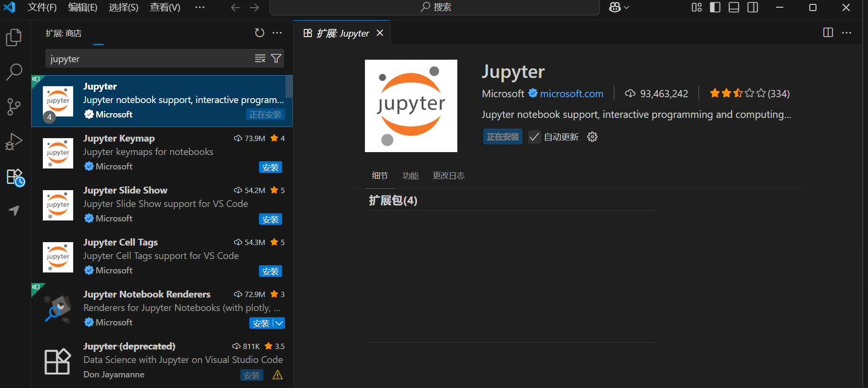Click the extensions list scrollbar thumb
Viewport: 868px width, 388px height.
(289, 86)
